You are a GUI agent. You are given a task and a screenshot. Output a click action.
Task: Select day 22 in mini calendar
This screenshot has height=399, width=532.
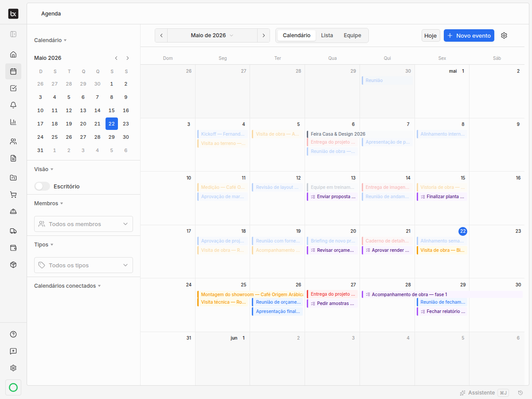point(112,124)
